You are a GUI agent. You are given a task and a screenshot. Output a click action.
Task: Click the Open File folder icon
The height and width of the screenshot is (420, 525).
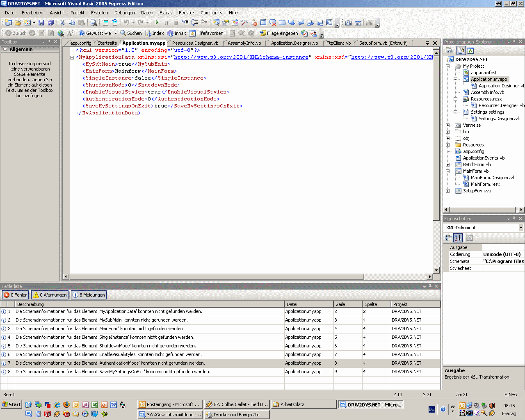coord(18,23)
